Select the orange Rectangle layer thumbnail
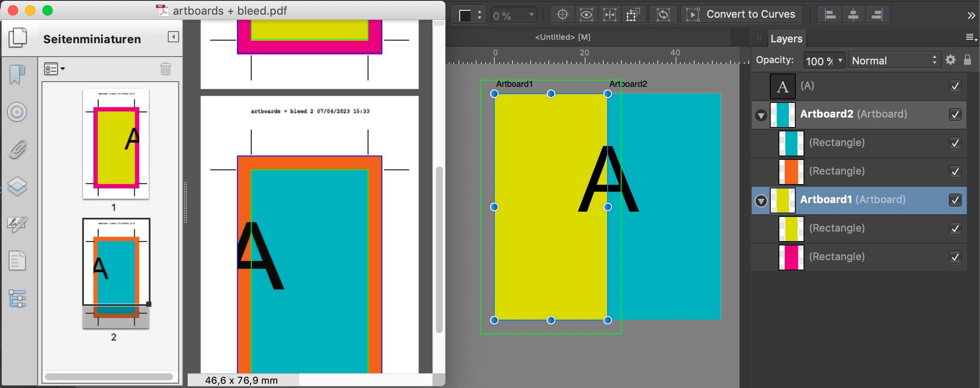 tap(791, 172)
